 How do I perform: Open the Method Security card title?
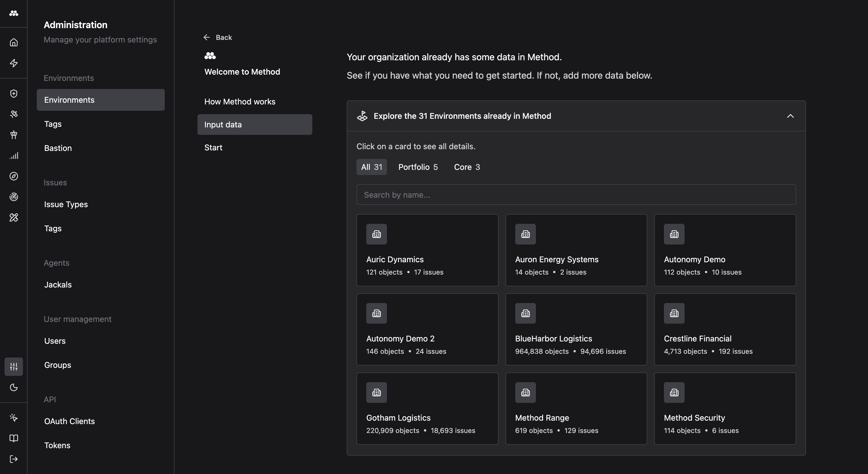(694, 418)
